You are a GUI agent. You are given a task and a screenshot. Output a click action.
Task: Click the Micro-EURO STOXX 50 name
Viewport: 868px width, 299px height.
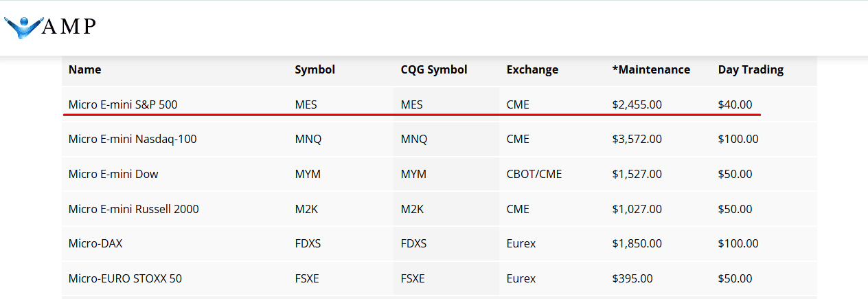tap(125, 278)
